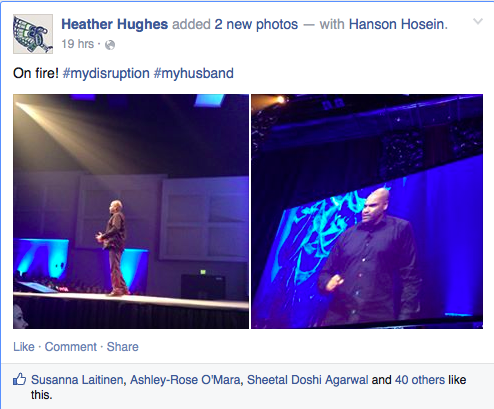Viewport: 494px width, 409px height.
Task: Share this post
Action: (x=122, y=347)
